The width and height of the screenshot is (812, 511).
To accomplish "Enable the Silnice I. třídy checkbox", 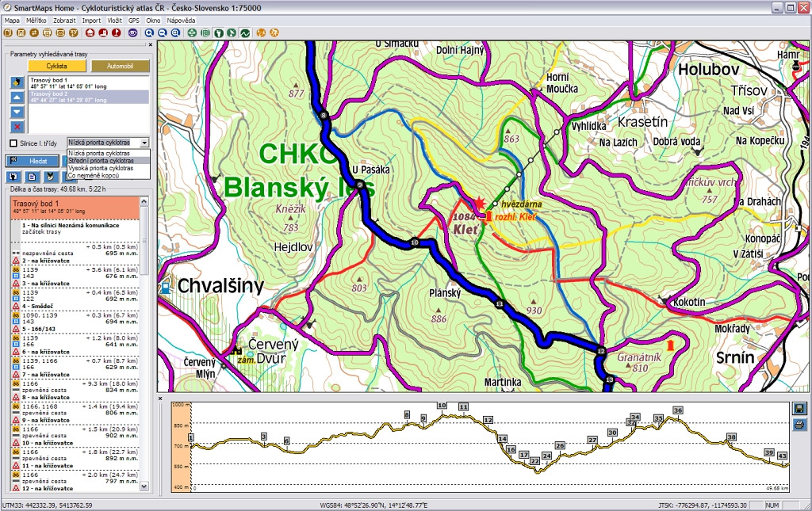I will click(14, 143).
